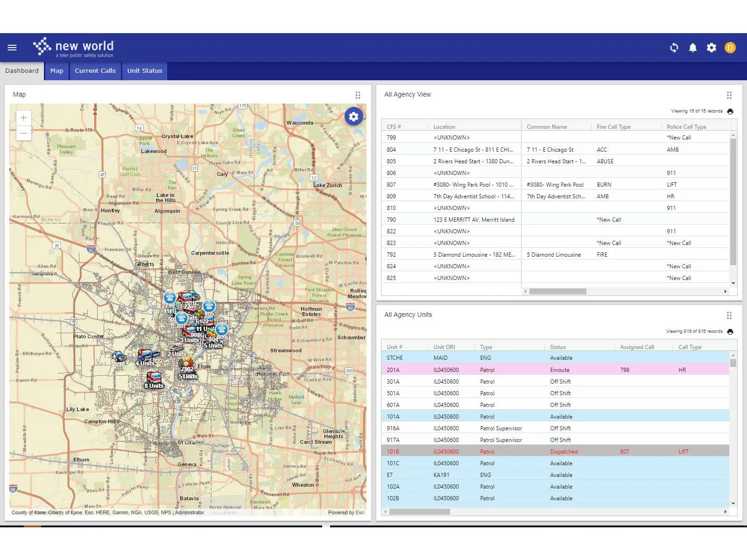
Task: View notifications via the bell icon
Action: coord(693,47)
